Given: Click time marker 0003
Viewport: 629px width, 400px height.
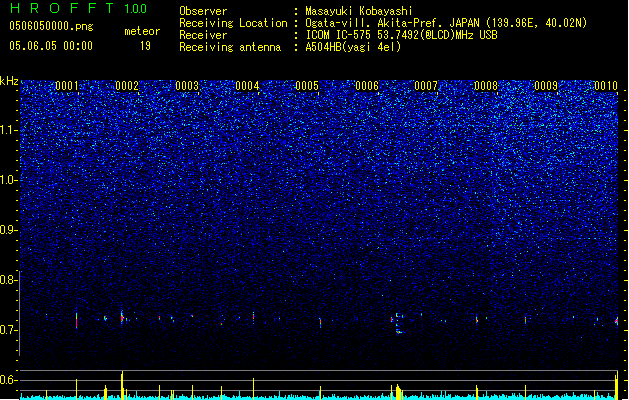Looking at the screenshot, I should point(187,85).
